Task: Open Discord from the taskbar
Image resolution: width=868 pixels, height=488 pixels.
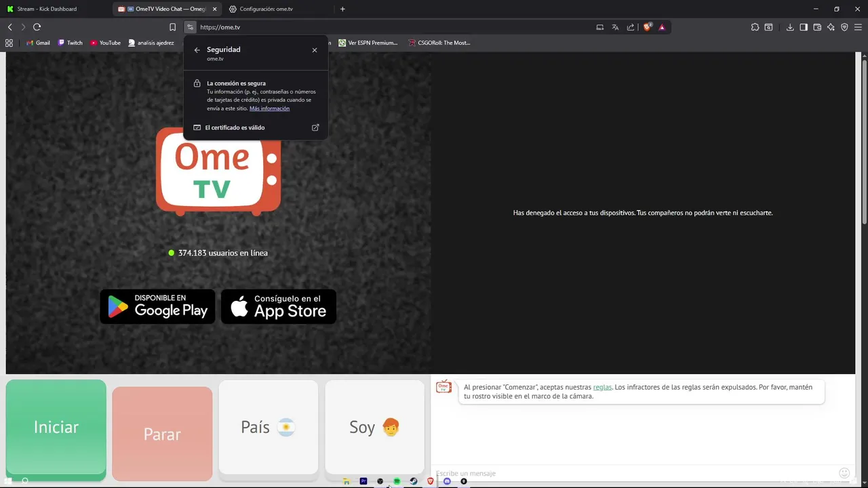Action: (447, 481)
